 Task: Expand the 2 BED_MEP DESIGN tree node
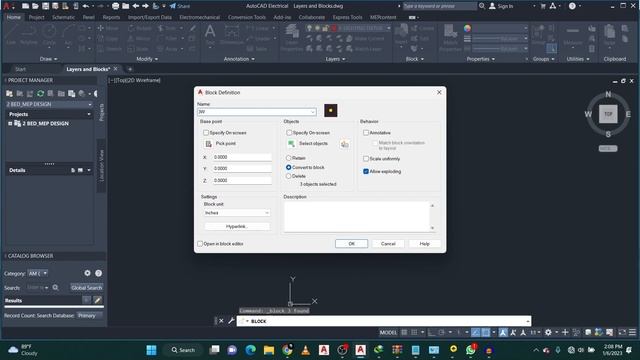(10, 123)
